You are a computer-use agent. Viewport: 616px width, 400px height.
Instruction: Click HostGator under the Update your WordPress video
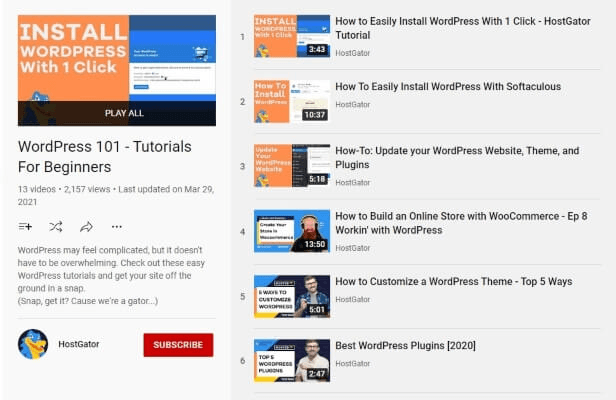[352, 183]
